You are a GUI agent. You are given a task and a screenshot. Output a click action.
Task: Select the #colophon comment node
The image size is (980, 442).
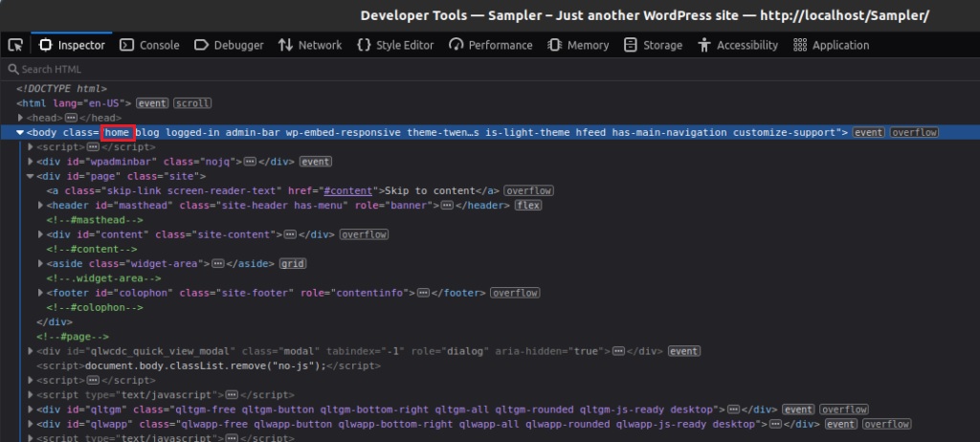[95, 308]
